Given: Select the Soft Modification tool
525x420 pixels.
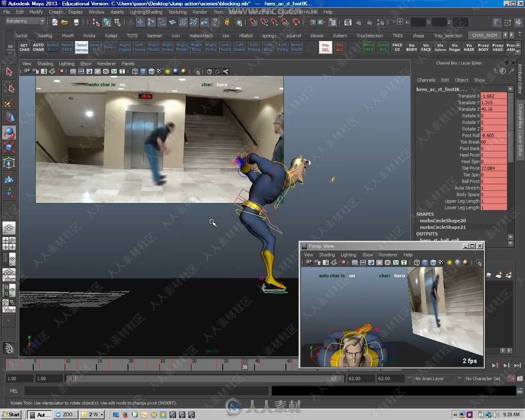Looking at the screenshot, I should [9, 178].
